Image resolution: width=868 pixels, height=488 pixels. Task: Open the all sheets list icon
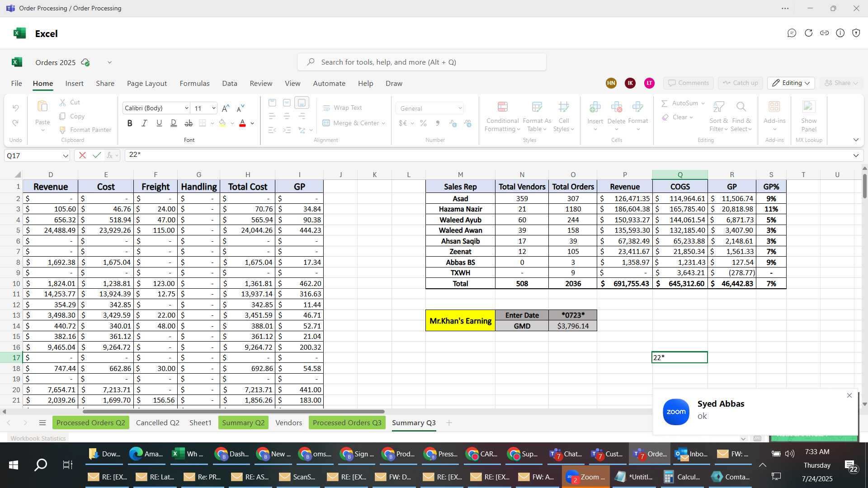[42, 423]
